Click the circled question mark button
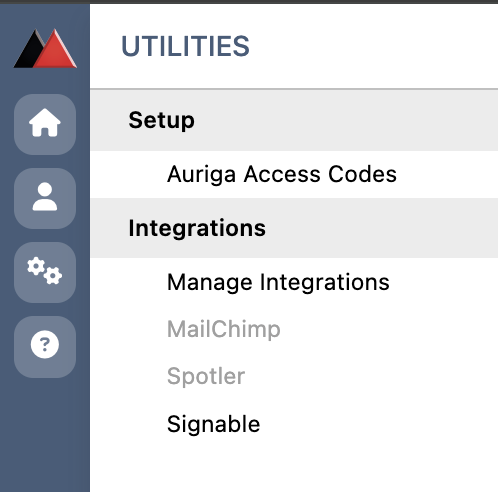Viewport: 498px width, 492px height. tap(45, 345)
